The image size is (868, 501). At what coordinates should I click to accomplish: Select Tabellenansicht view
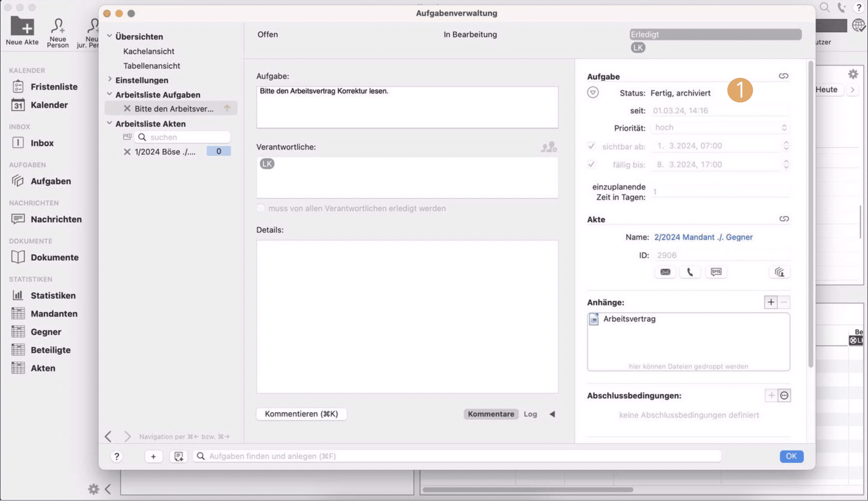tap(152, 66)
